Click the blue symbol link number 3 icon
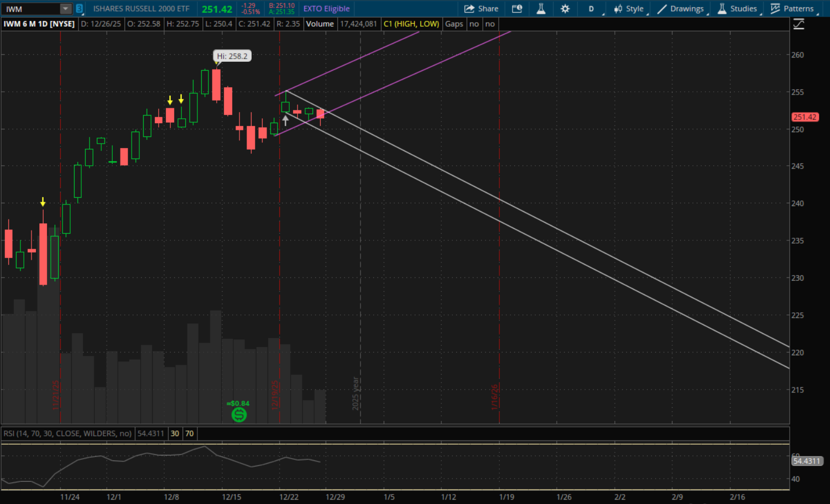This screenshot has height=504, width=830. tap(79, 9)
